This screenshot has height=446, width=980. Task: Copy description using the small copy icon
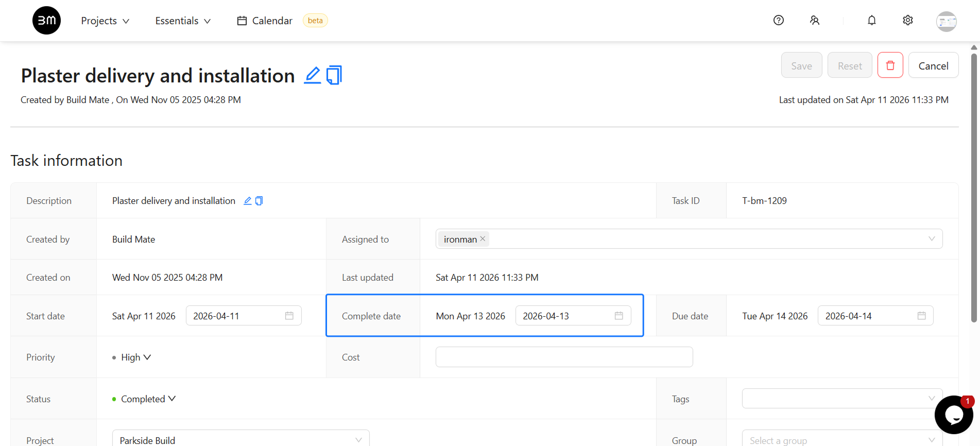tap(259, 201)
